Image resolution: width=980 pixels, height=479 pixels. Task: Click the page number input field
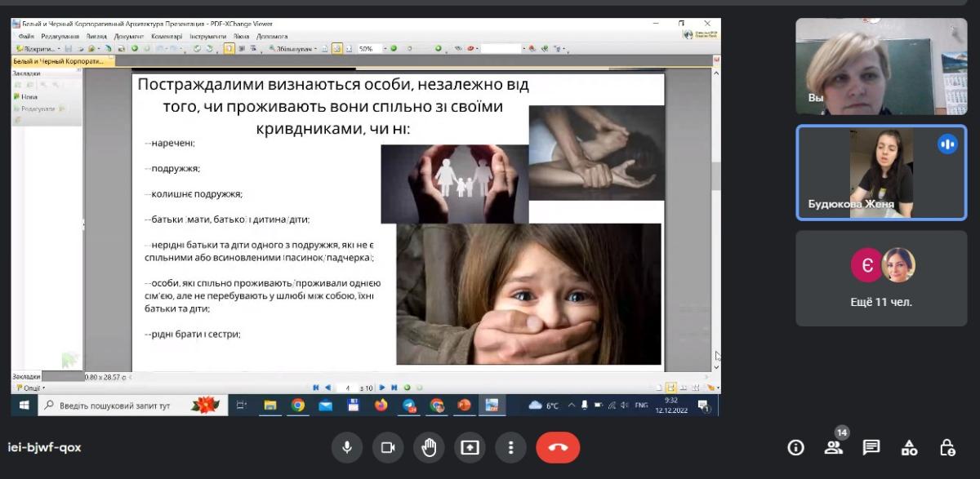tap(349, 388)
